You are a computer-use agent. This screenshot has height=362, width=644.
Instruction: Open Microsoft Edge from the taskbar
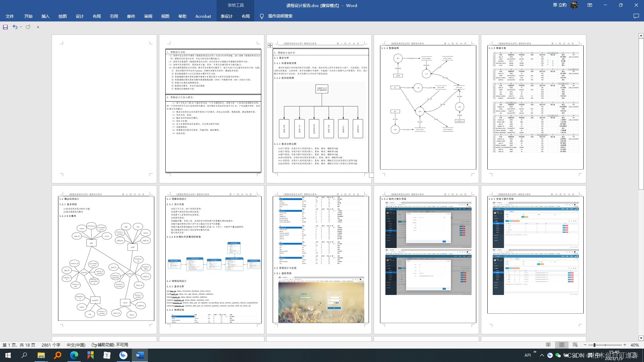[x=74, y=355]
